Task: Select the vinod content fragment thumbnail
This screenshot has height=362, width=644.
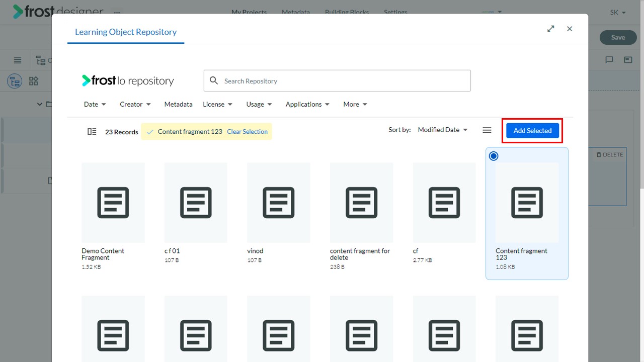Action: click(x=279, y=203)
